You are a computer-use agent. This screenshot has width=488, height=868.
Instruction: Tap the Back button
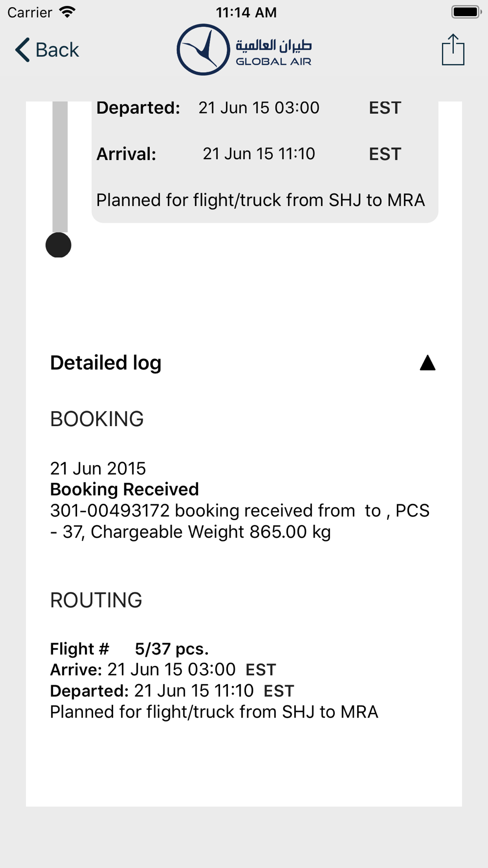tap(47, 50)
